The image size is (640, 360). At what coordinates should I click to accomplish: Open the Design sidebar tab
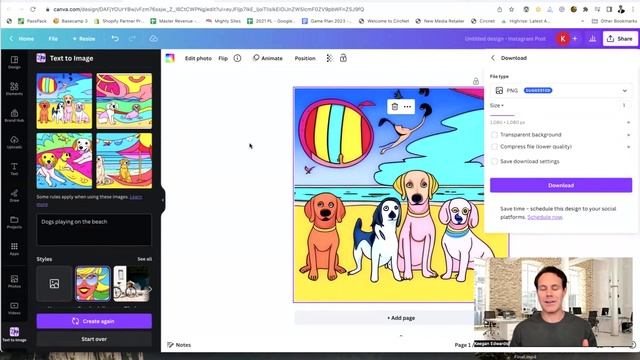point(14,62)
